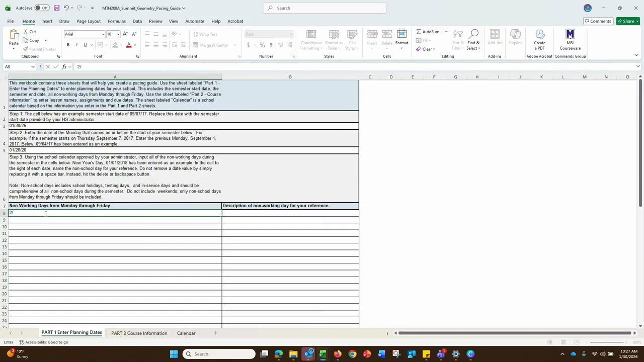Click the Insert Function fx icon
This screenshot has width=644, height=362.
(64, 67)
